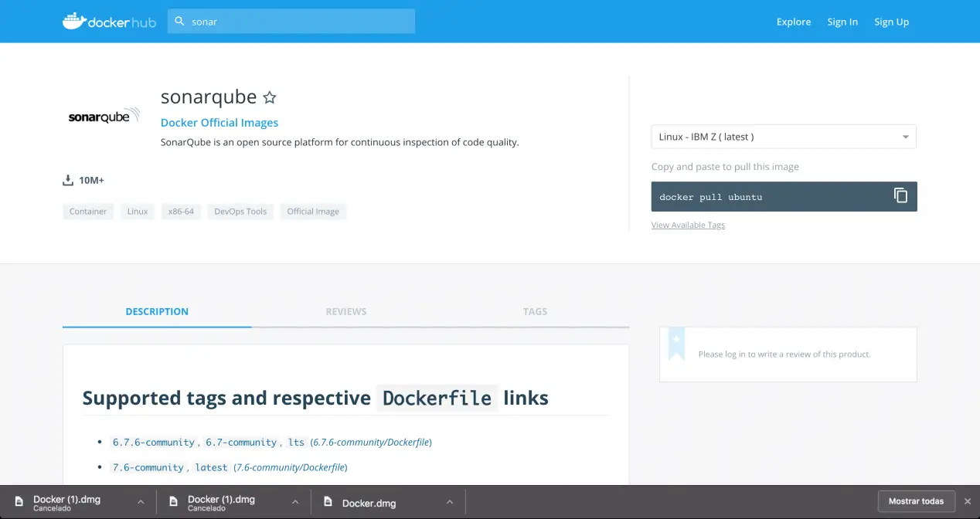
Task: Click the docker pull ubuntu command text
Action: click(x=710, y=197)
